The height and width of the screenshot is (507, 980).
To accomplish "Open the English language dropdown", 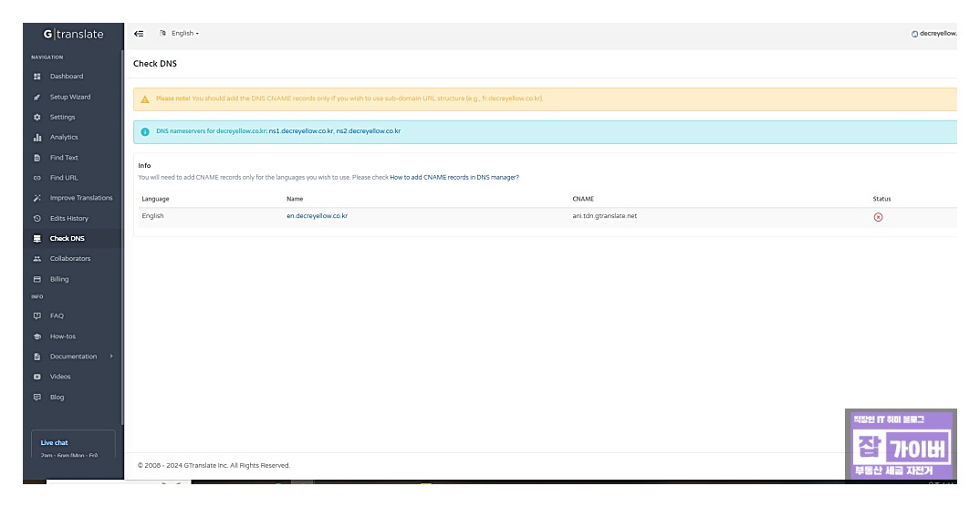I will [185, 33].
